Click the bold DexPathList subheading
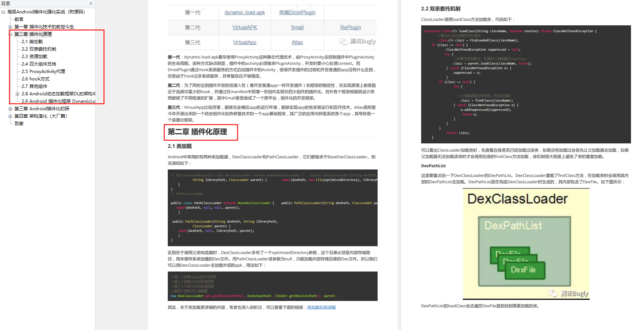 pos(433,166)
